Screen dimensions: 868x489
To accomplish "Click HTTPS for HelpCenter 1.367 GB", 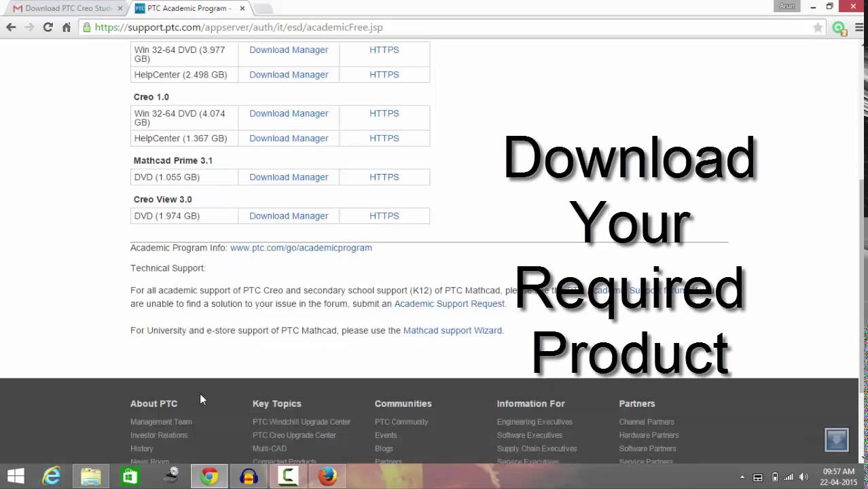I will click(384, 138).
